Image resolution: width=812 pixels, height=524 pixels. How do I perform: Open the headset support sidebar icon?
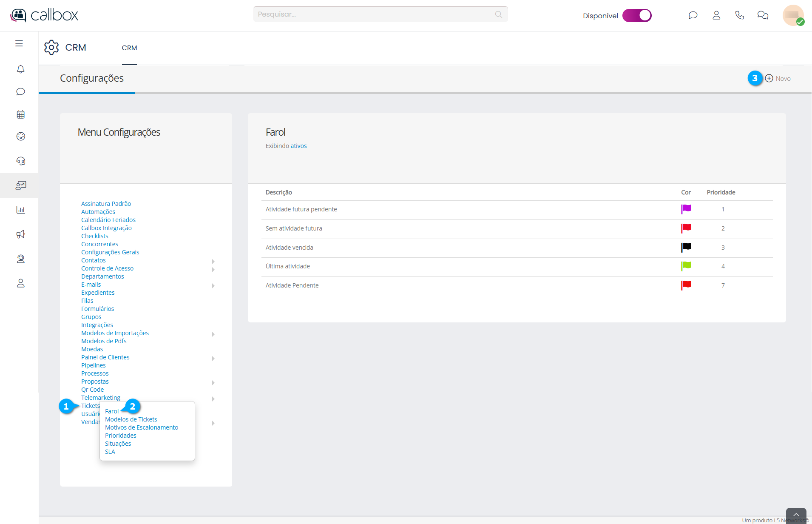click(x=20, y=161)
